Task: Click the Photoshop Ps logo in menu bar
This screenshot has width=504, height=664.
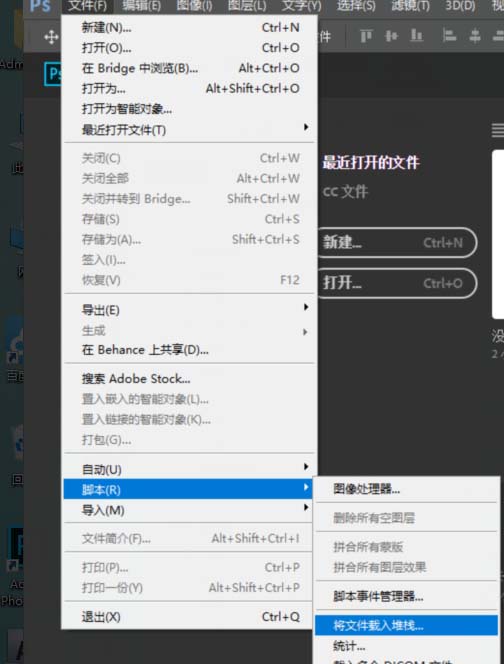Action: [40, 6]
